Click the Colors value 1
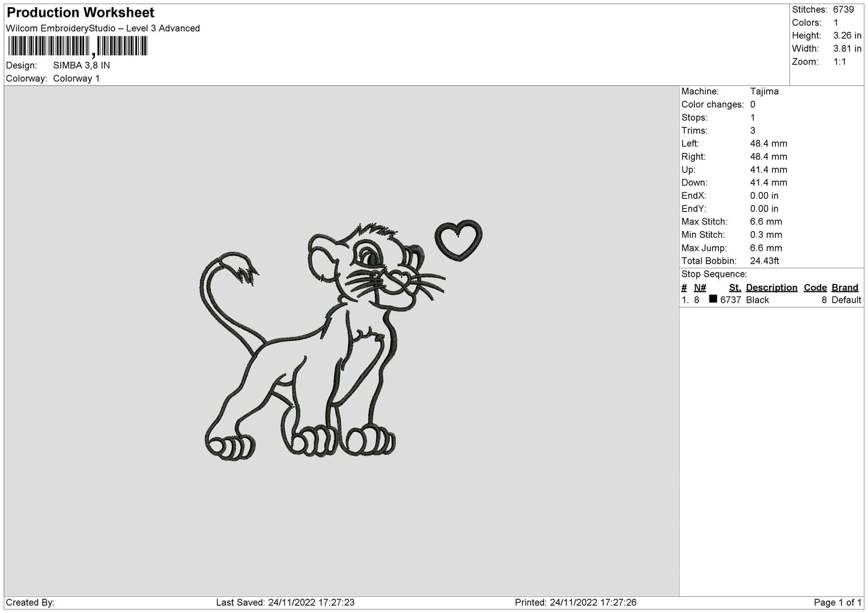The image size is (868, 613). point(836,23)
